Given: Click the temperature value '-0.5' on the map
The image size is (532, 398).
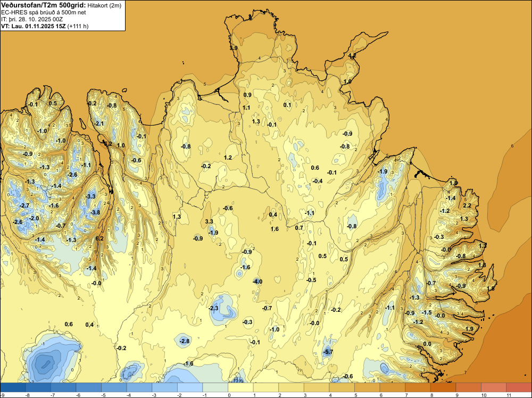Looking at the screenshot, I should (311, 280).
